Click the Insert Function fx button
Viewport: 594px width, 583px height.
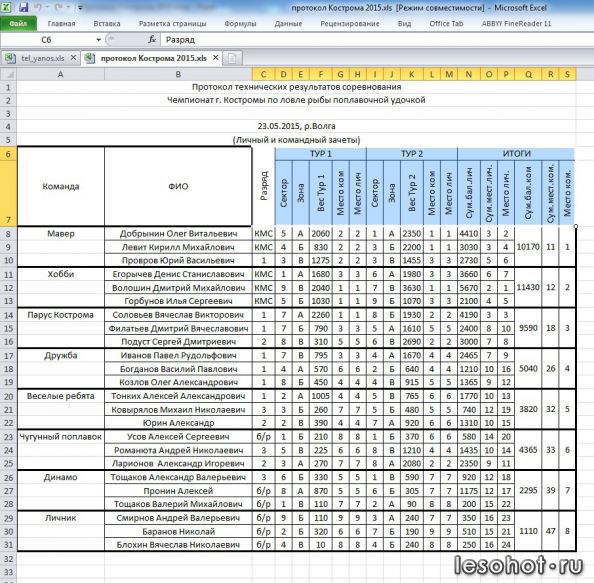[x=152, y=39]
